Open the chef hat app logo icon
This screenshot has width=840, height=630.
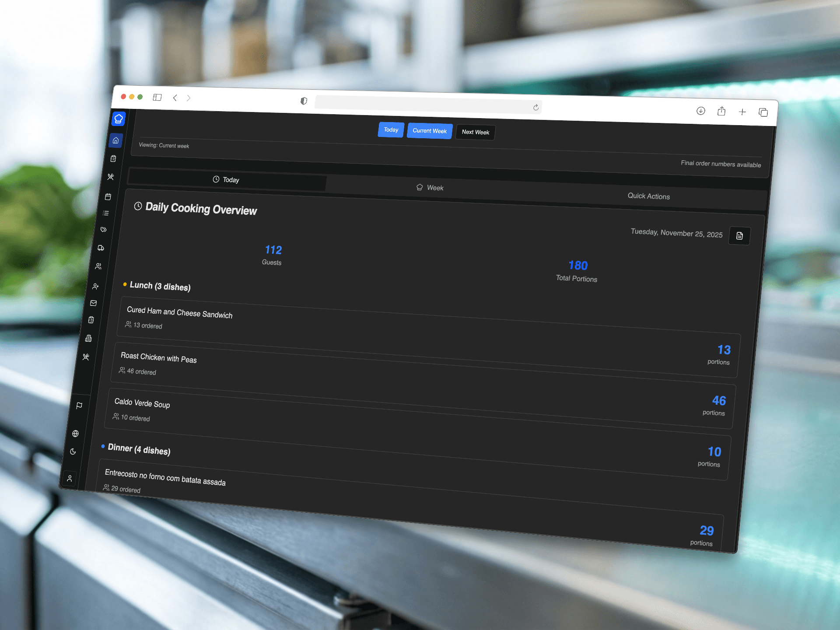[118, 119]
